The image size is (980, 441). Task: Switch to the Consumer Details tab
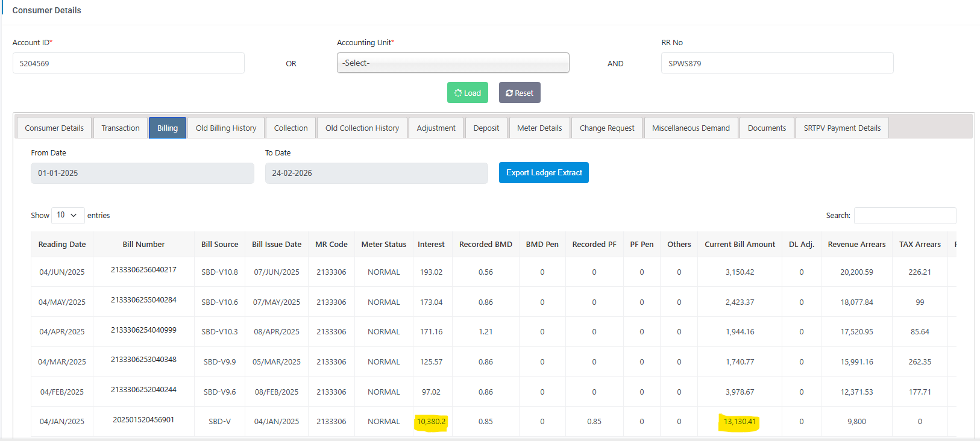(x=54, y=128)
